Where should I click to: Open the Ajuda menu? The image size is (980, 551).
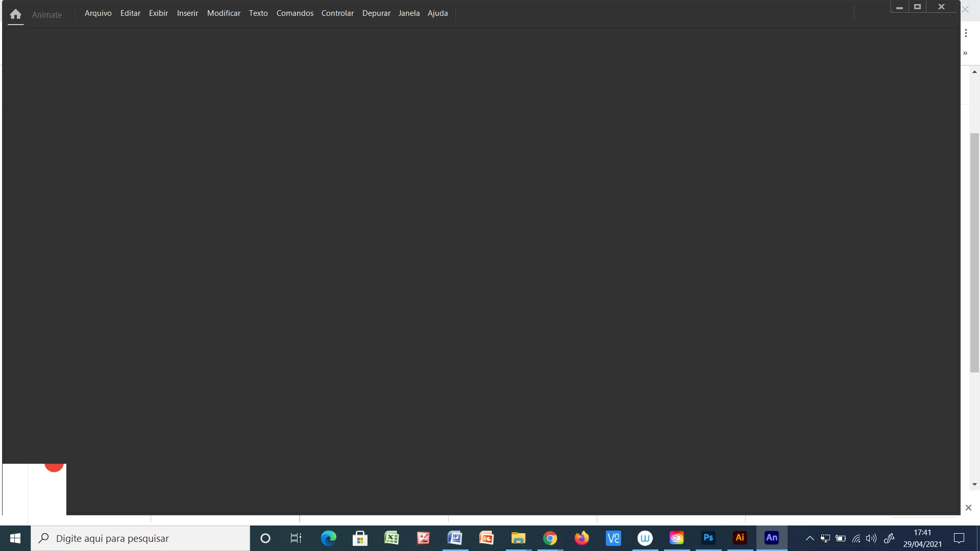click(x=437, y=13)
